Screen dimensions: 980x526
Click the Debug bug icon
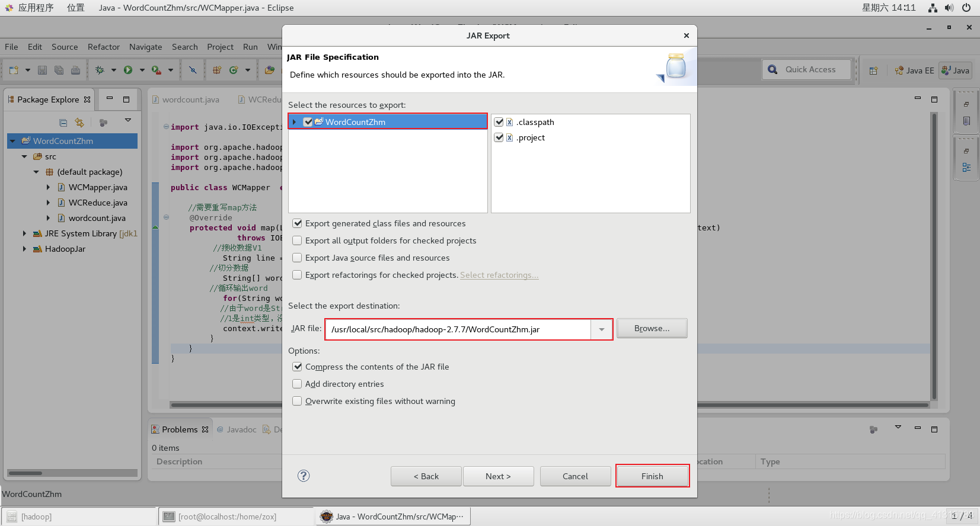(100, 70)
